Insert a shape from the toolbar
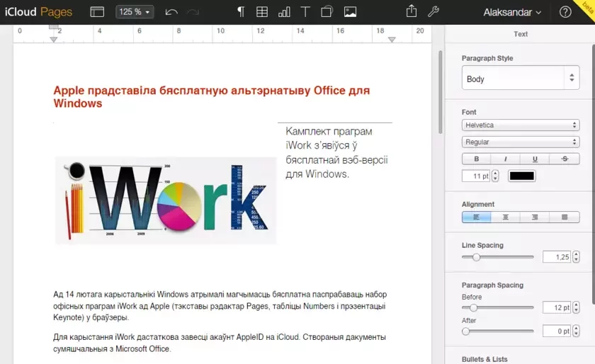This screenshot has height=364, width=595. (x=327, y=12)
